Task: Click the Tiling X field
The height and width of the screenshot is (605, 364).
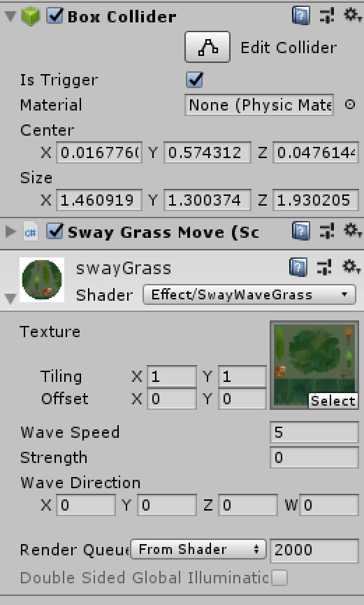Action: 172,376
